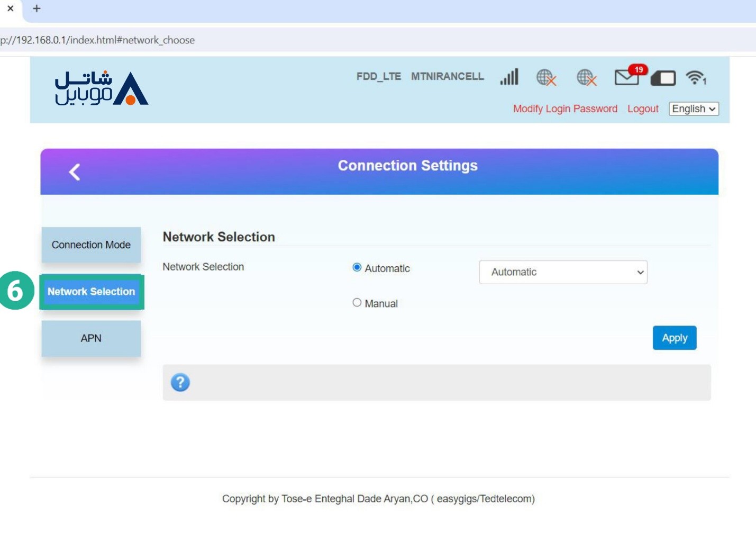Screen dimensions: 756x559
Task: Click the first globe disconnected icon
Action: [x=546, y=78]
